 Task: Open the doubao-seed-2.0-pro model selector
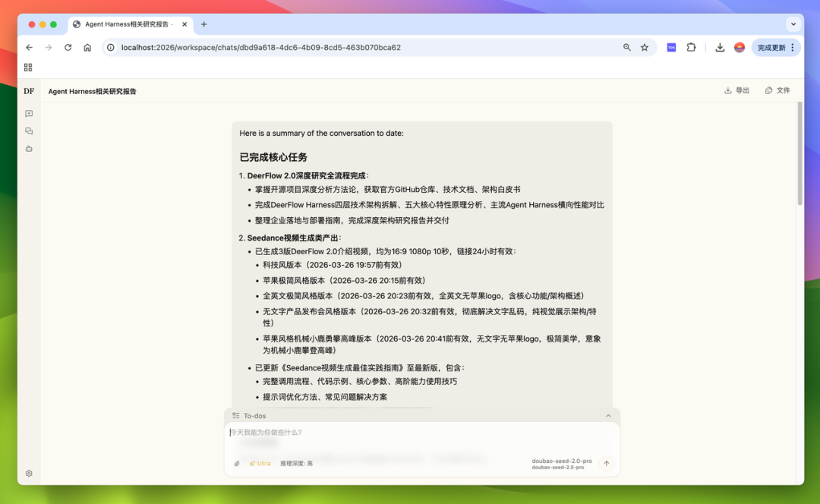tap(562, 464)
